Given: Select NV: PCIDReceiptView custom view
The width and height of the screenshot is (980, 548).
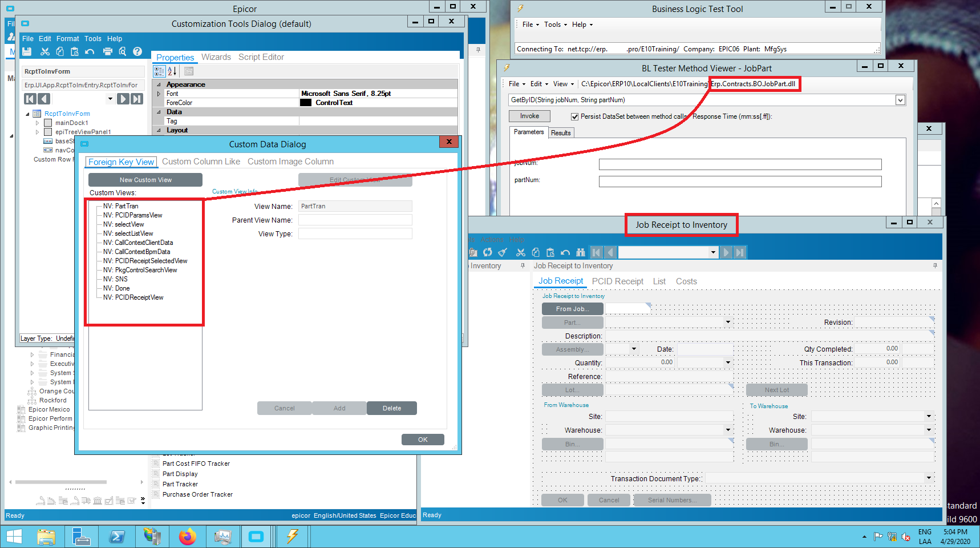Looking at the screenshot, I should click(133, 297).
